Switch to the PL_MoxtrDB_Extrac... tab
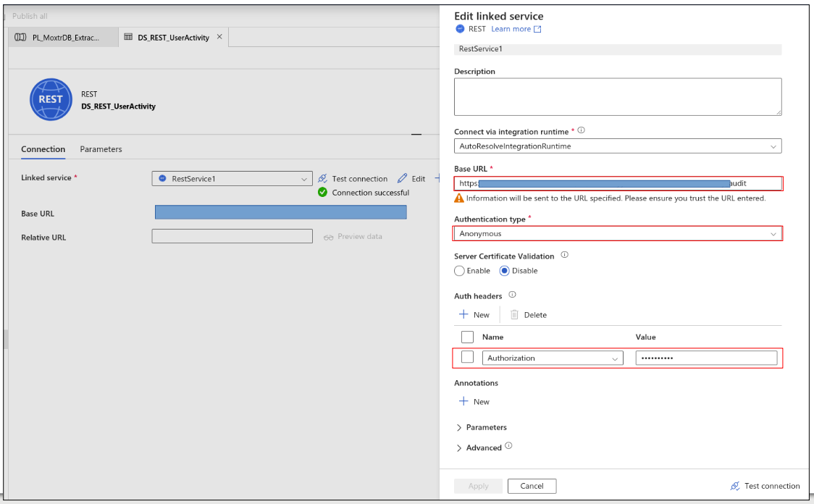 click(63, 38)
